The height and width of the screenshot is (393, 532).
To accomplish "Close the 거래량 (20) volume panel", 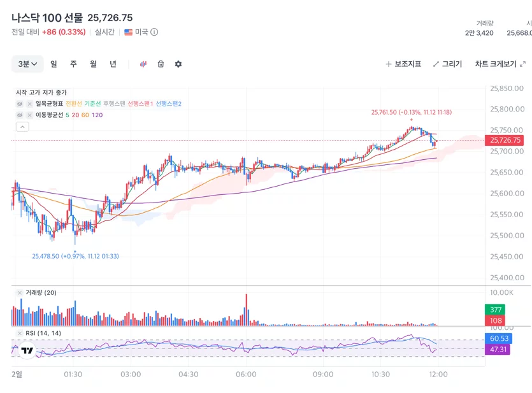I will pyautogui.click(x=20, y=292).
